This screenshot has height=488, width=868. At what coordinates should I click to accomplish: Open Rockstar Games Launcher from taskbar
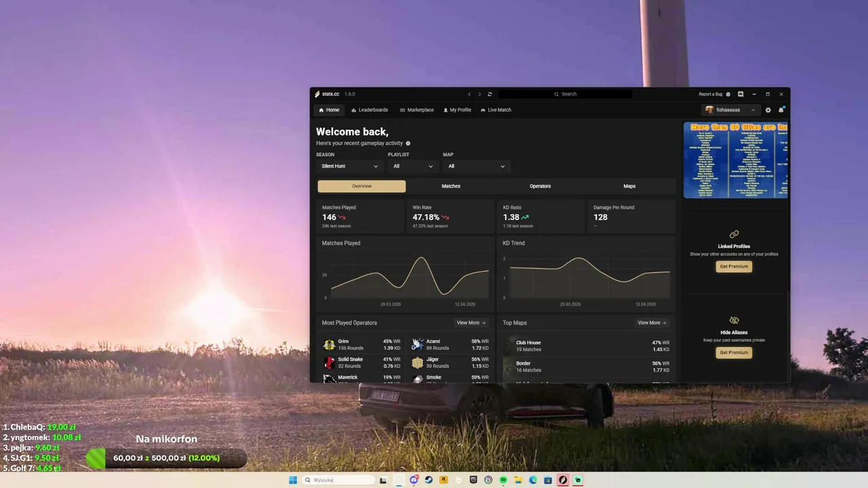coord(443,480)
